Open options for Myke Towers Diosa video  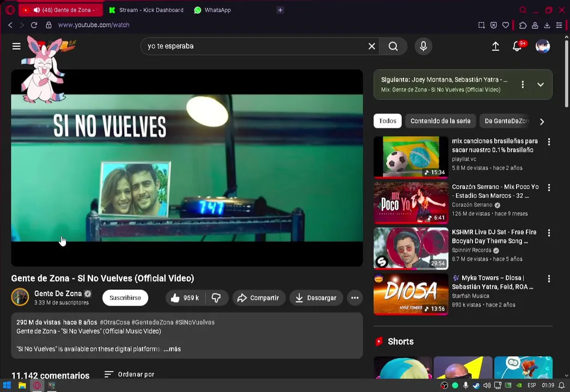(x=549, y=279)
